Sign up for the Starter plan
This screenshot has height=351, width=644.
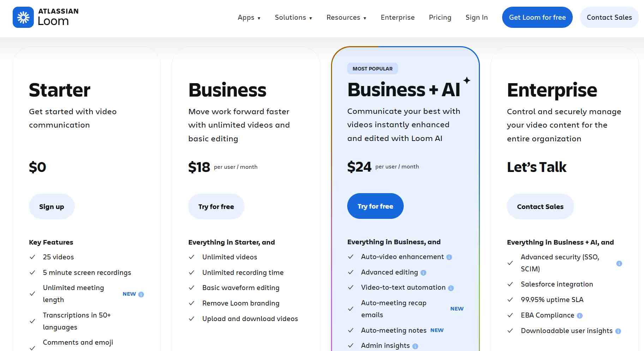52,207
